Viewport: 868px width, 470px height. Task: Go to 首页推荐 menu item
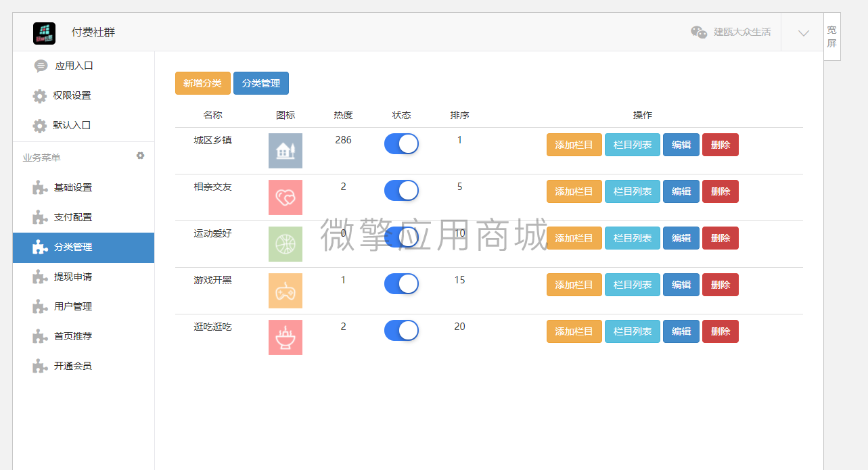83,336
